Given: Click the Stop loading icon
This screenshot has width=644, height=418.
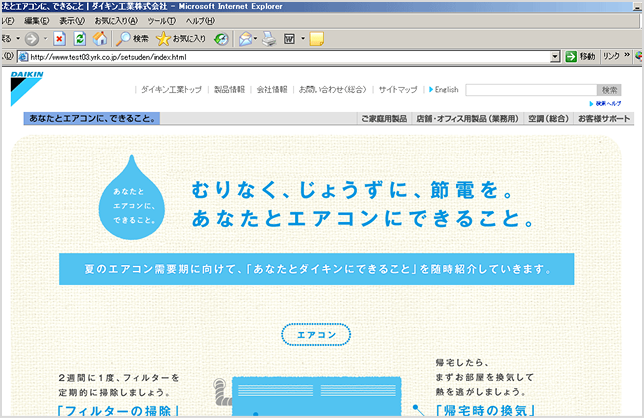Looking at the screenshot, I should coord(59,39).
